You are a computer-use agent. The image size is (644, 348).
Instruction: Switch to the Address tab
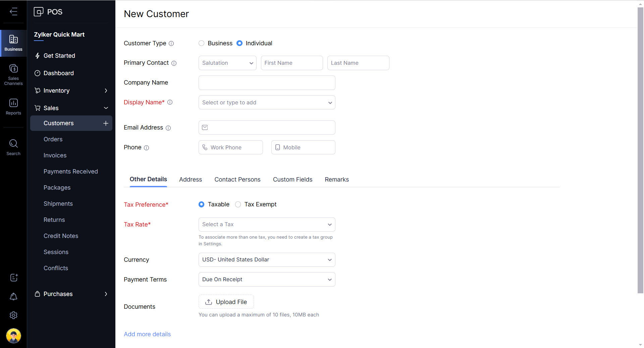(x=190, y=180)
